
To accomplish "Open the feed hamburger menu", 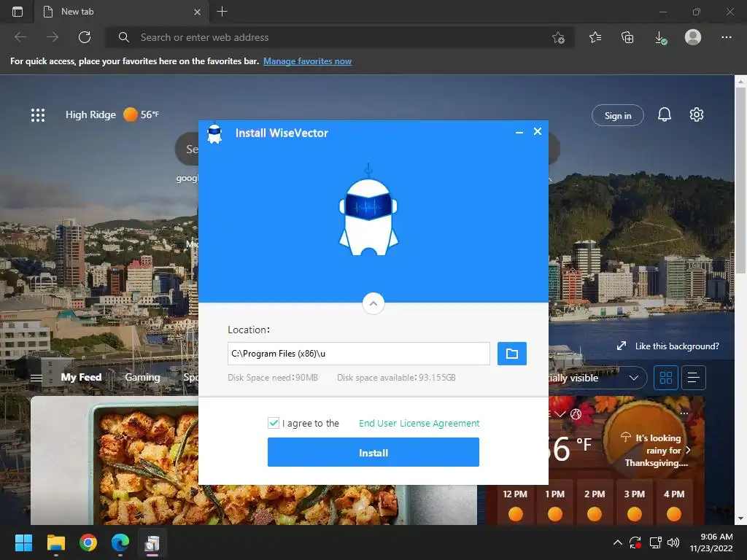I will (36, 378).
